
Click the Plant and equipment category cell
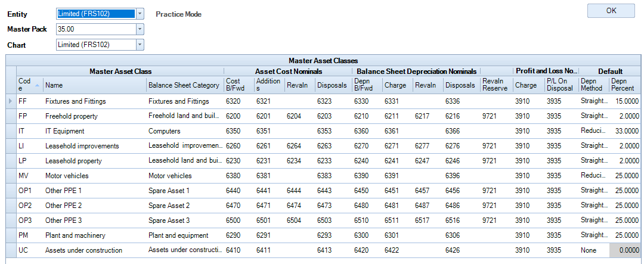(x=185, y=235)
